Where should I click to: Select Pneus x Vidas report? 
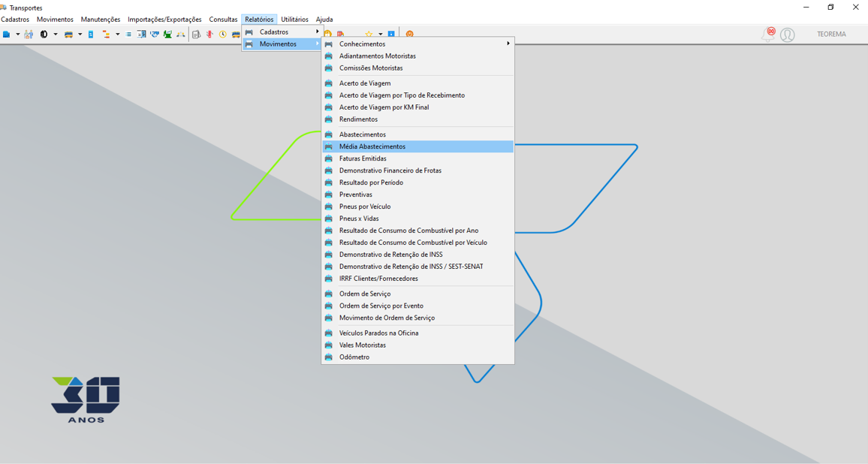418,218
